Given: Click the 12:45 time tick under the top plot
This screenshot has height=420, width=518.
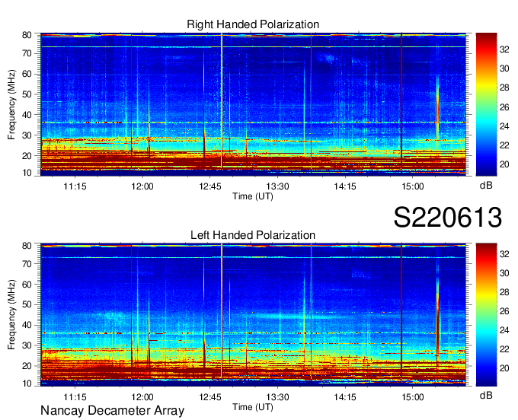Looking at the screenshot, I should (210, 186).
